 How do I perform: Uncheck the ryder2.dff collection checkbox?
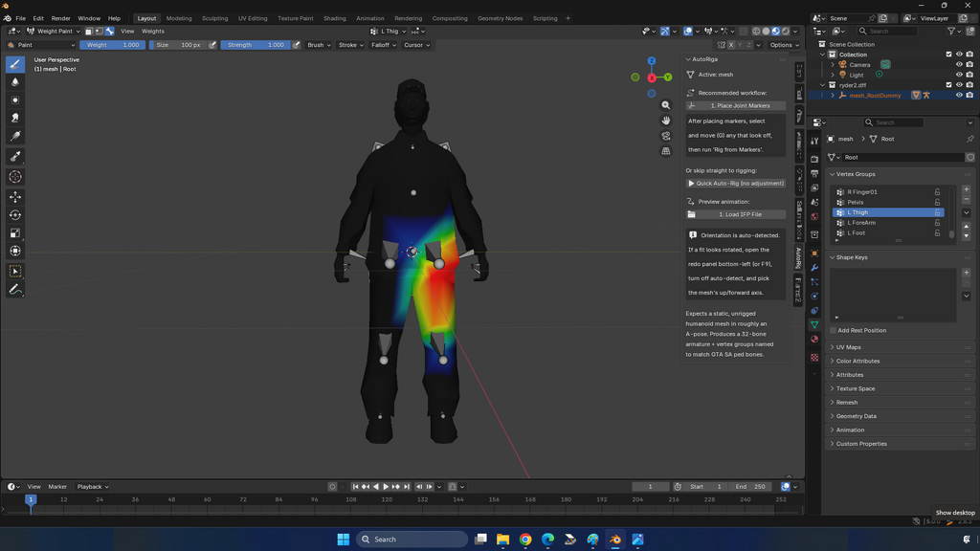pyautogui.click(x=948, y=85)
